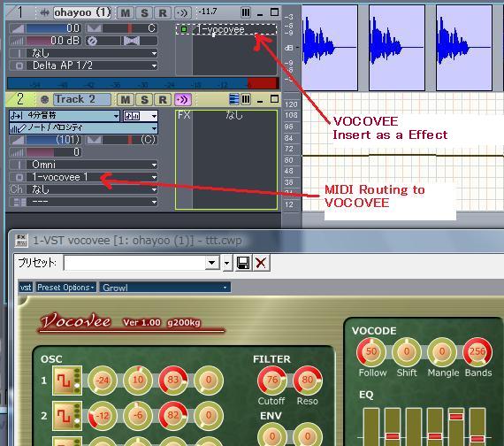
Task: Delete preset with the red X icon
Action: [x=261, y=263]
